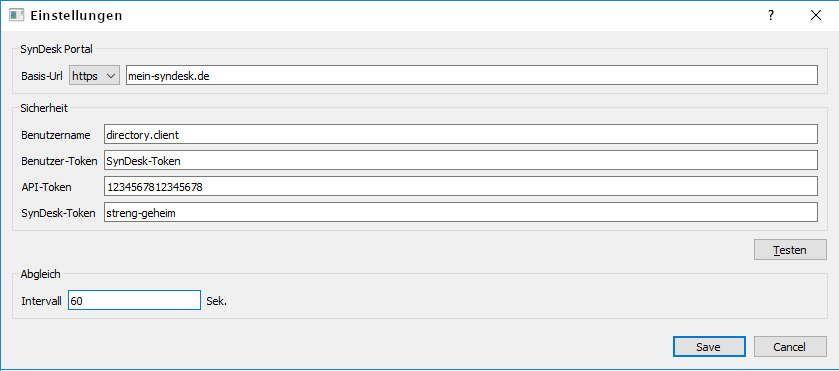
Task: Click the API-Token label
Action: pos(46,187)
